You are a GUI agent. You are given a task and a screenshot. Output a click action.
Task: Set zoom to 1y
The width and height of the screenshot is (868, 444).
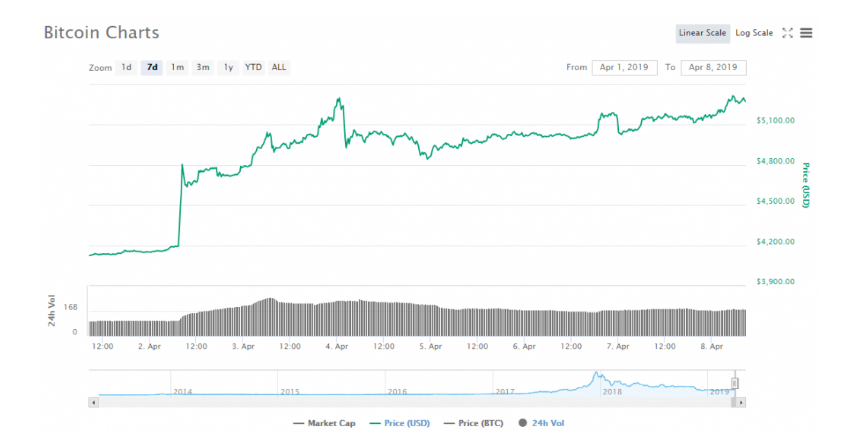click(x=228, y=68)
